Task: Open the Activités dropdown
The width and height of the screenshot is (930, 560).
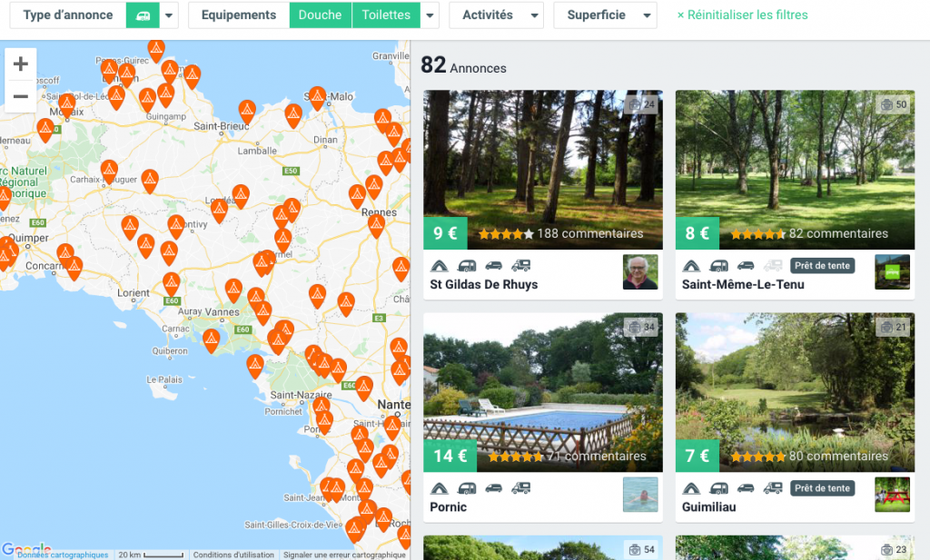Action: pos(497,15)
